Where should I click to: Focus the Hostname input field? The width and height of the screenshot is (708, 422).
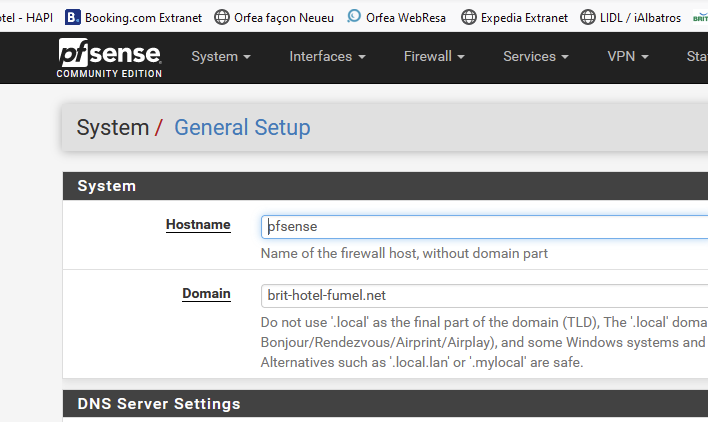[484, 227]
